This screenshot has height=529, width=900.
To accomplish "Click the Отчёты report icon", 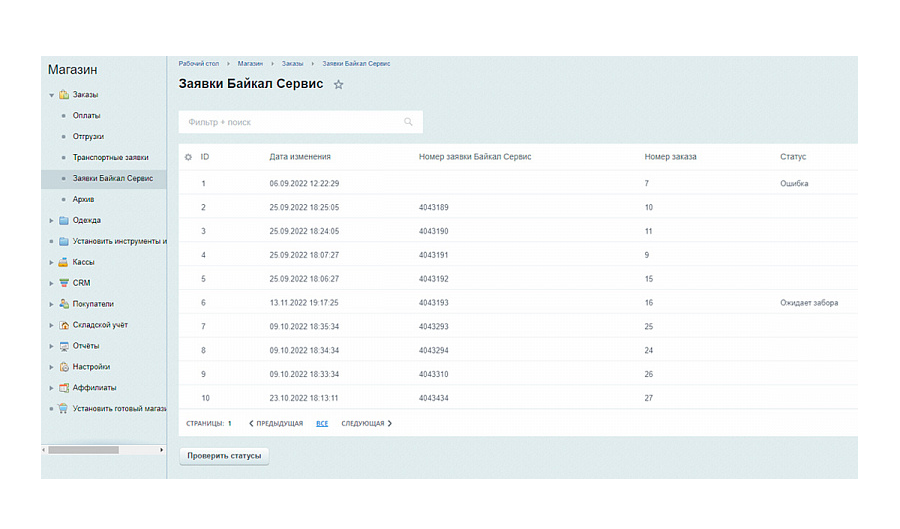I will coord(64,346).
